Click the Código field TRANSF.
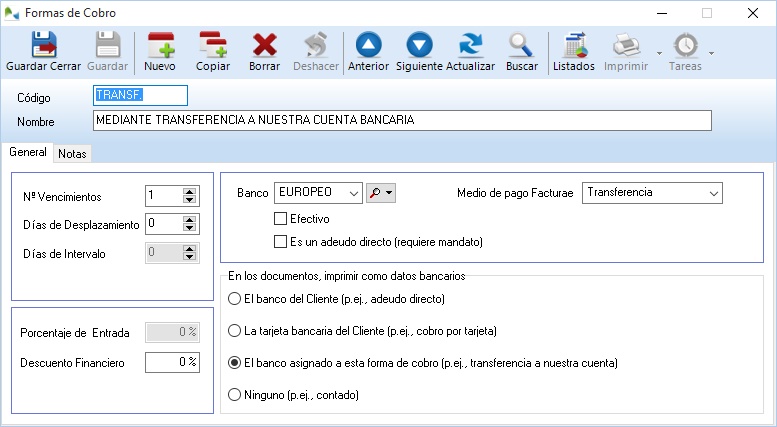Screen dimensions: 777x427 click(x=140, y=95)
